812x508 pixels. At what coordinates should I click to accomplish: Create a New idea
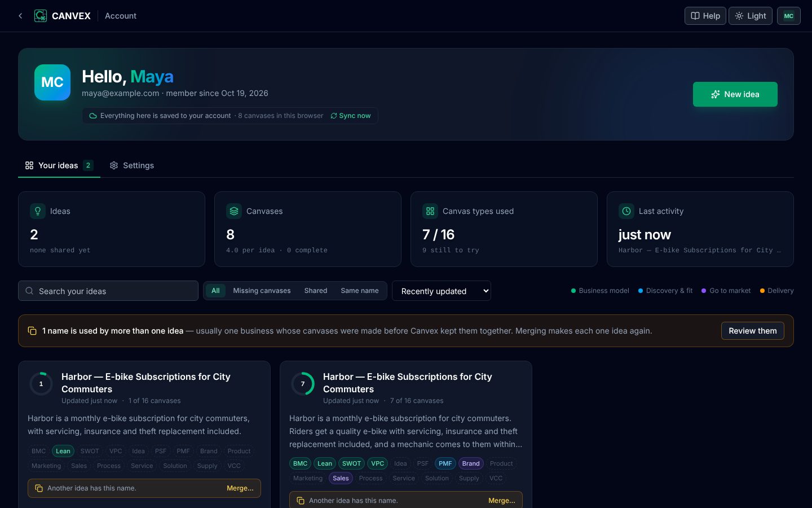pos(735,94)
